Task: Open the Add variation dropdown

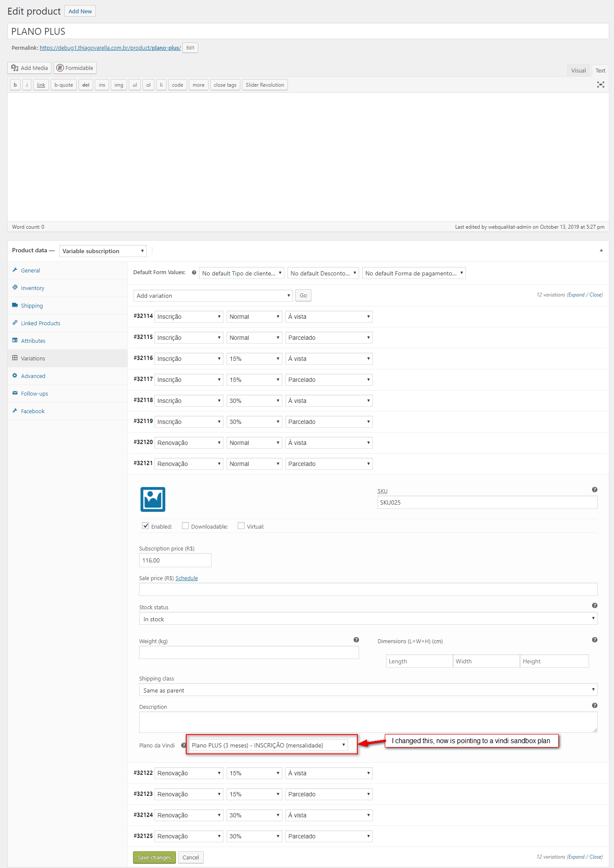Action: pos(213,296)
